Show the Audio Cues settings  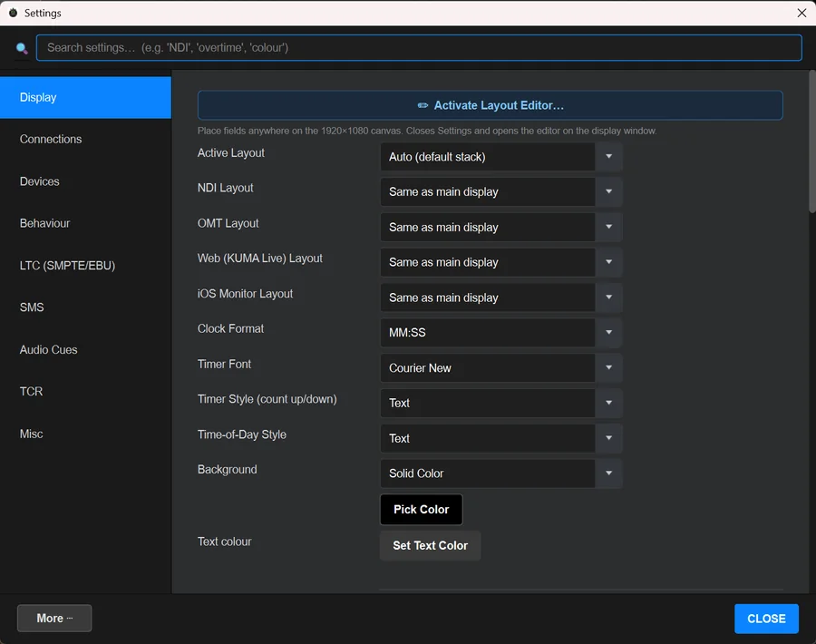[85, 349]
